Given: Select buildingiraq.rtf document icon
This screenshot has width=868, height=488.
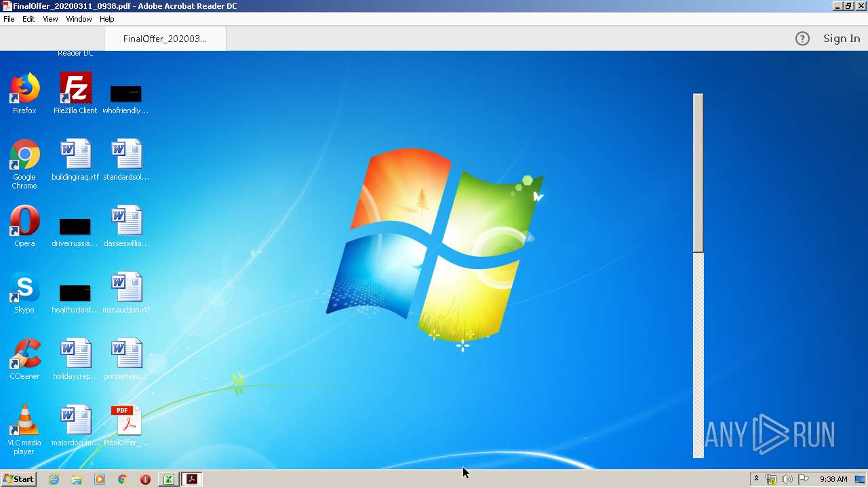Looking at the screenshot, I should click(x=75, y=160).
